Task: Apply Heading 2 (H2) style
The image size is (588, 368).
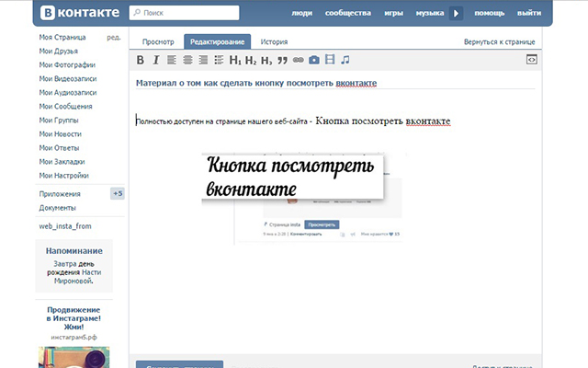Action: [251, 60]
